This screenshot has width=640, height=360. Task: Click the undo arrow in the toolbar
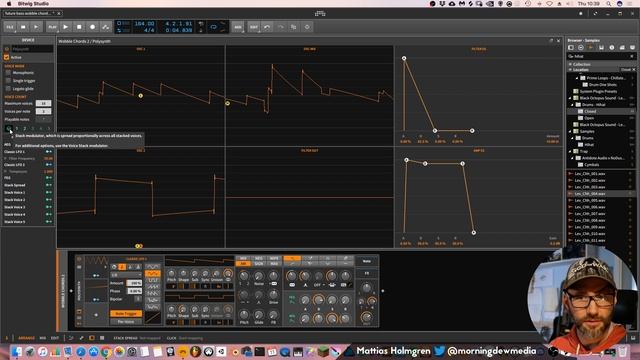267,27
